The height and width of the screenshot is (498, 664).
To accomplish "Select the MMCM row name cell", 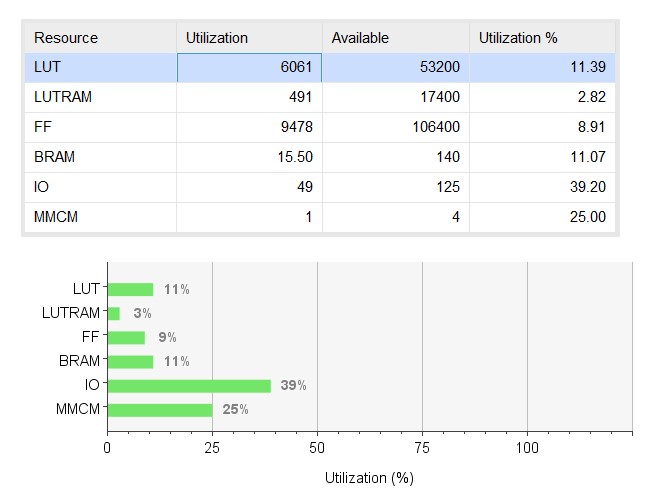I will (100, 217).
